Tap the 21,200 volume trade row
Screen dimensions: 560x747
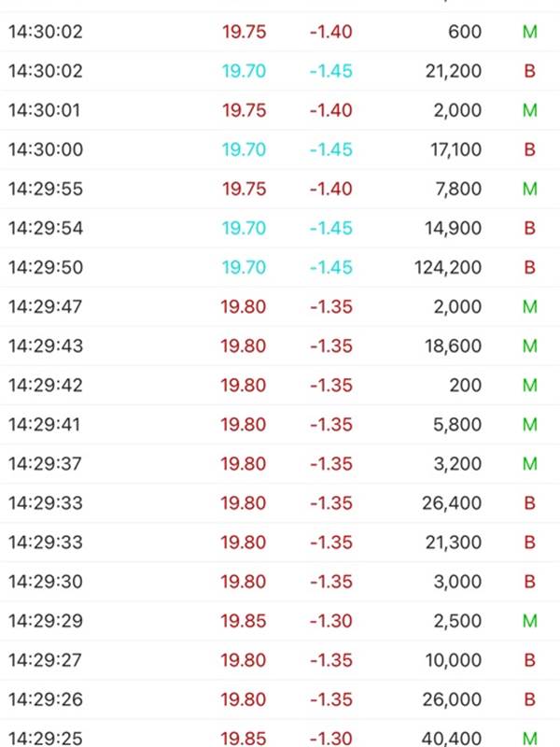pos(280,71)
